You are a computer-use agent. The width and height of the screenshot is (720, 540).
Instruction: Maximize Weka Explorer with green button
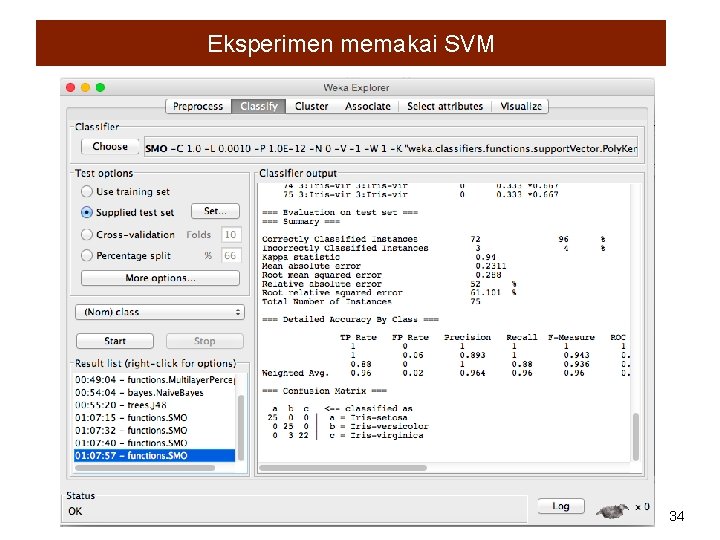(100, 87)
